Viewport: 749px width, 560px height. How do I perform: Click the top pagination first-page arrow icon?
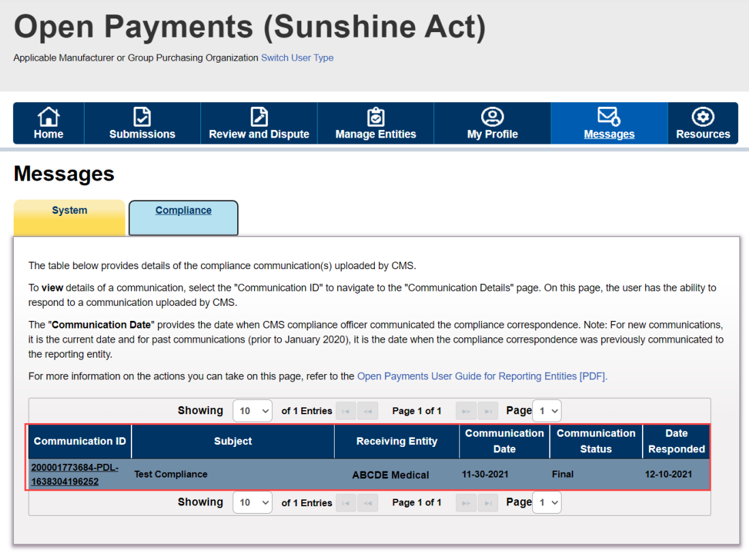click(346, 411)
